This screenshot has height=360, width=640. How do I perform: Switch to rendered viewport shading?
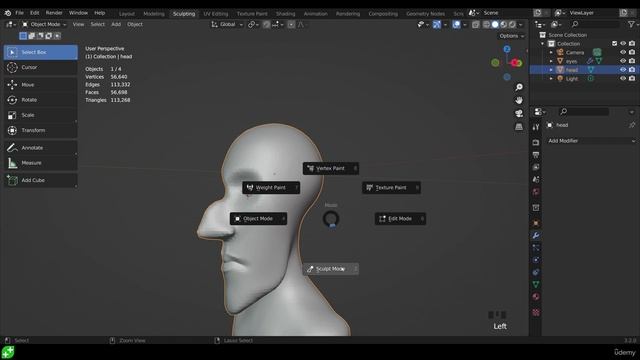point(512,24)
